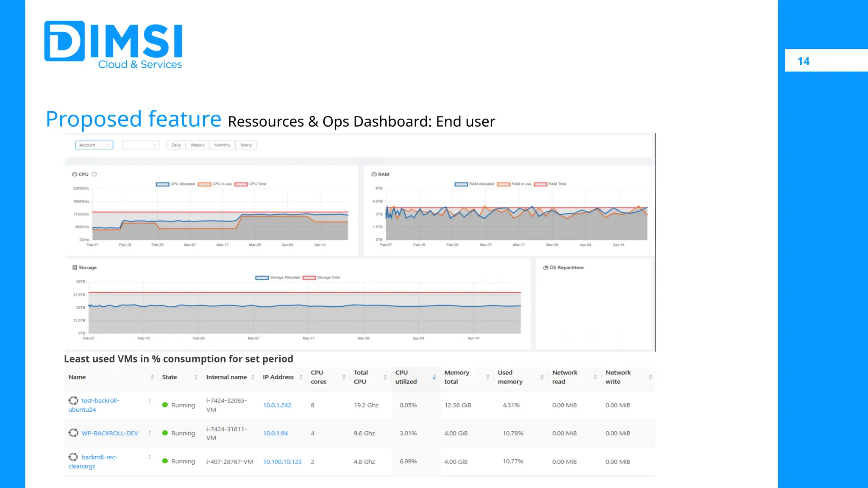Click the OS Repartition pie icon
The width and height of the screenshot is (868, 488).
click(x=545, y=268)
